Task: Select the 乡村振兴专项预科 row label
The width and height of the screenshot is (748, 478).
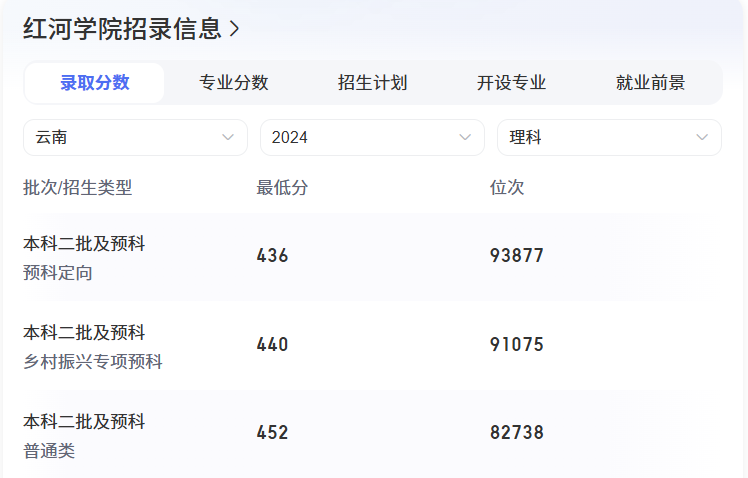Action: 93,362
